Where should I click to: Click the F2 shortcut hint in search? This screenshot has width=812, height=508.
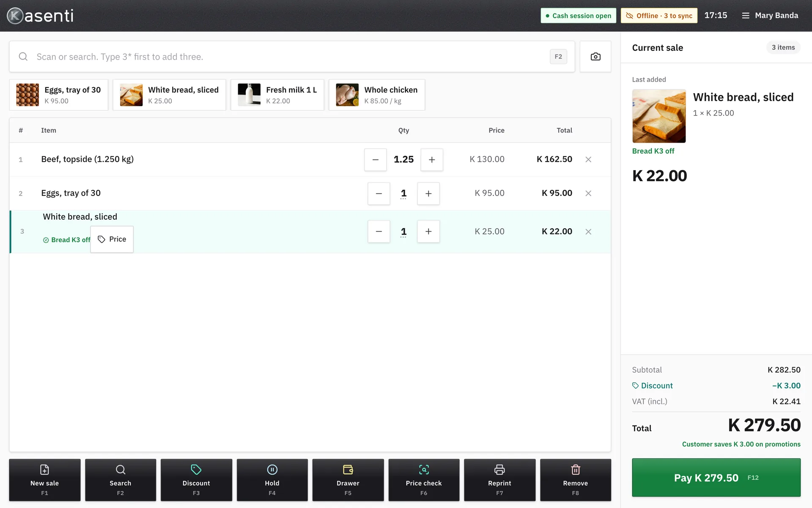coord(558,56)
